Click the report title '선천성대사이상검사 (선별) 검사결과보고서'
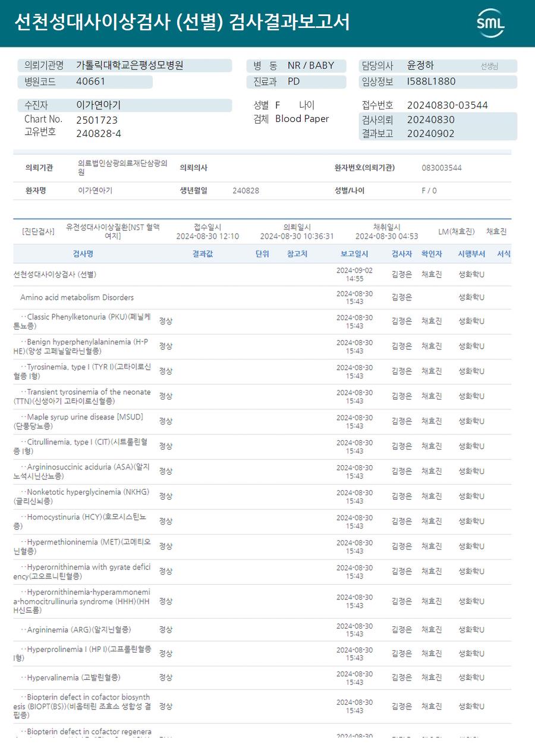 (x=182, y=22)
